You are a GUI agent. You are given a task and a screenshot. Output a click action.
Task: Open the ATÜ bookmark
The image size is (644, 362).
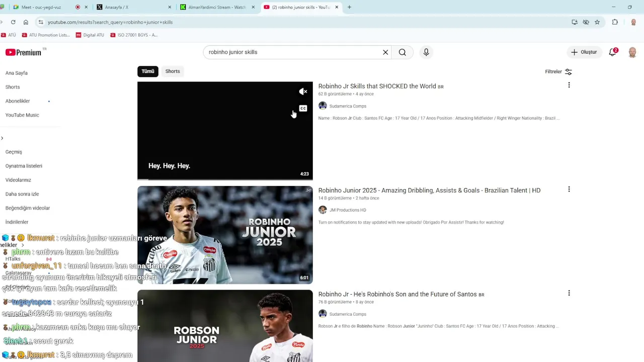pyautogui.click(x=9, y=35)
